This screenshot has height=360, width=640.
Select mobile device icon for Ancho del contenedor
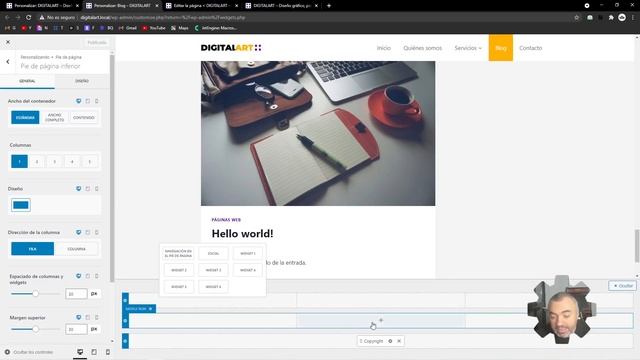pos(97,101)
